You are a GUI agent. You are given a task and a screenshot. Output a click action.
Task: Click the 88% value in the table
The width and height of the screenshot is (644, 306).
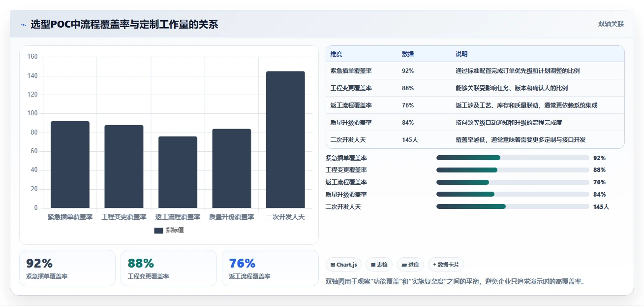coord(408,88)
